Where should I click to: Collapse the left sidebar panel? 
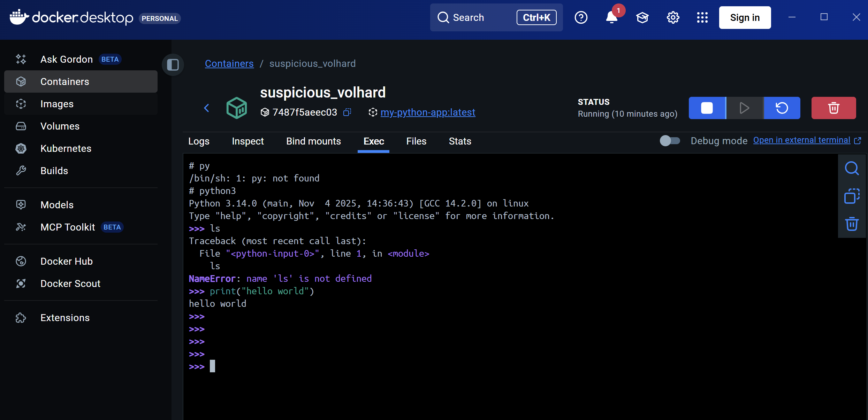[173, 64]
